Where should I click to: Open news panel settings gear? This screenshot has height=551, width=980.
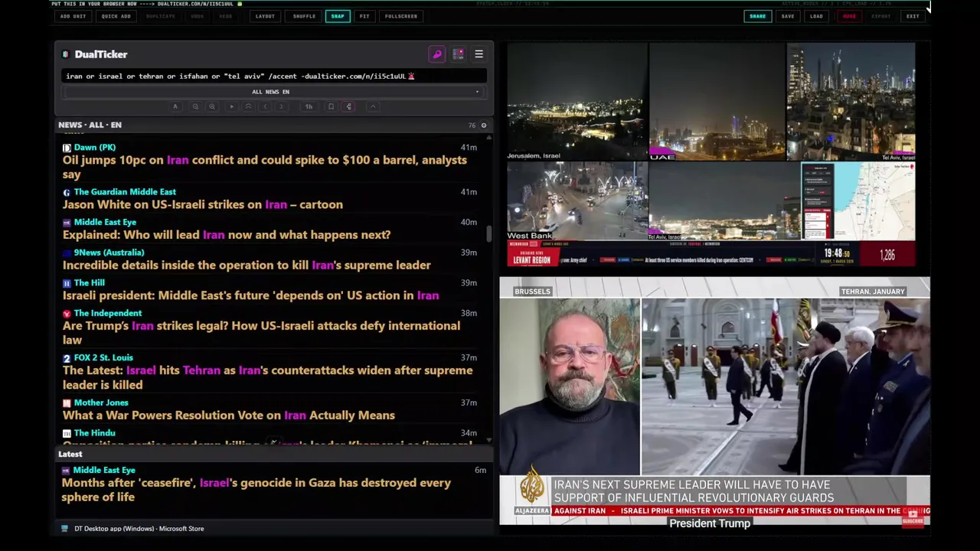point(483,125)
